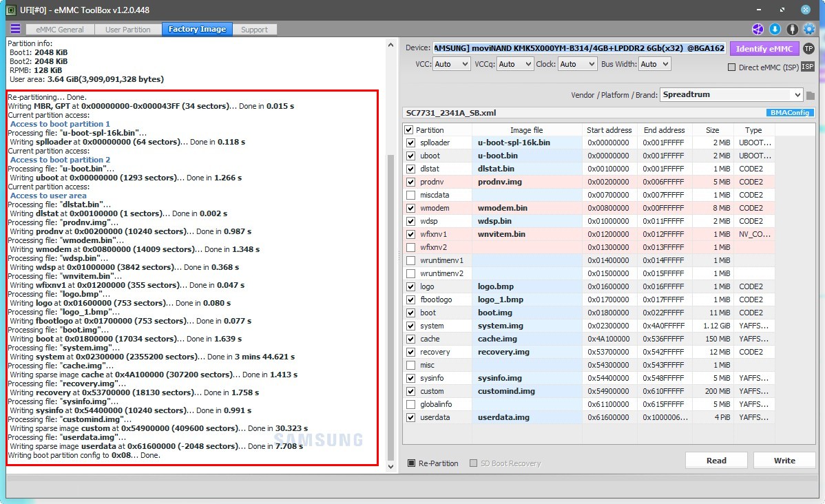Click the Type column header
Image resolution: width=825 pixels, height=504 pixels.
753,130
